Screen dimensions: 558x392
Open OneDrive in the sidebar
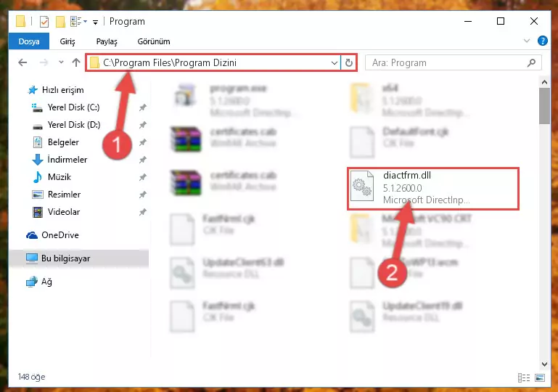pyautogui.click(x=60, y=235)
